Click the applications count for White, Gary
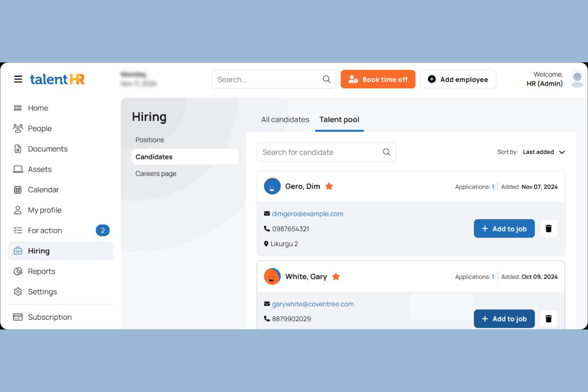Viewport: 588px width, 392px height. [493, 277]
